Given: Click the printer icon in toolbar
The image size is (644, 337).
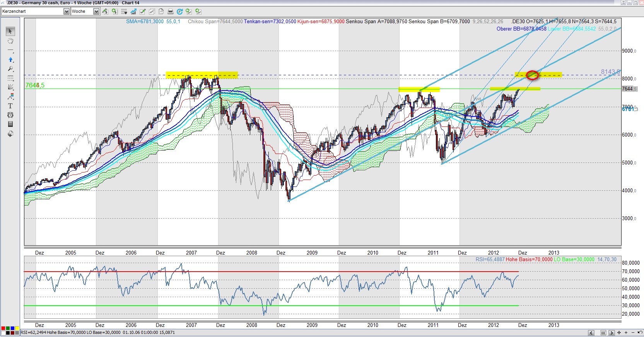Looking at the screenshot, I should (x=170, y=12).
